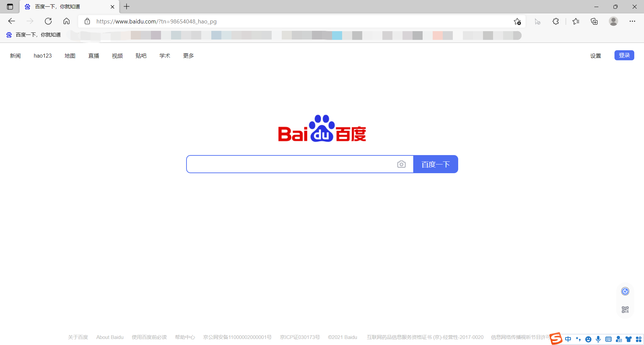The height and width of the screenshot is (345, 644).
Task: Open the About Baidu footer link
Action: click(110, 337)
